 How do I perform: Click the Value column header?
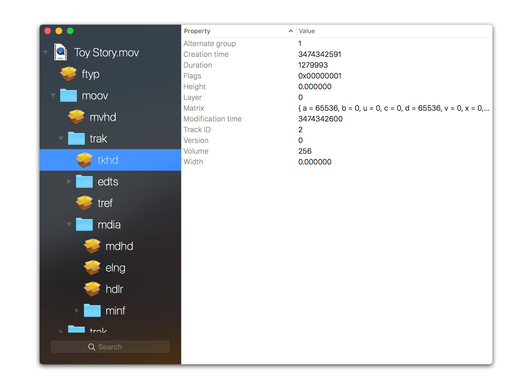pos(394,31)
